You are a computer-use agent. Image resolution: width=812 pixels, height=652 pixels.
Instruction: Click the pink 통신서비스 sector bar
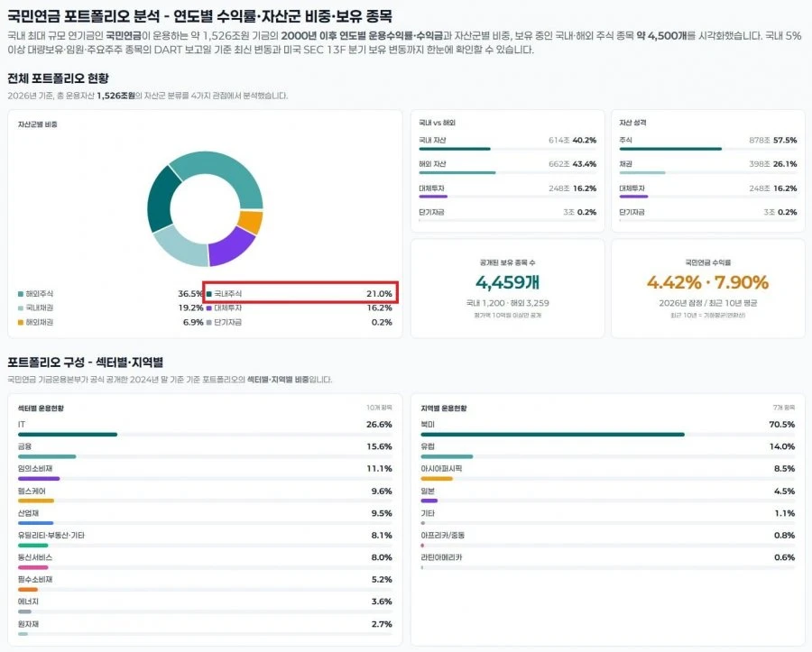click(33, 567)
